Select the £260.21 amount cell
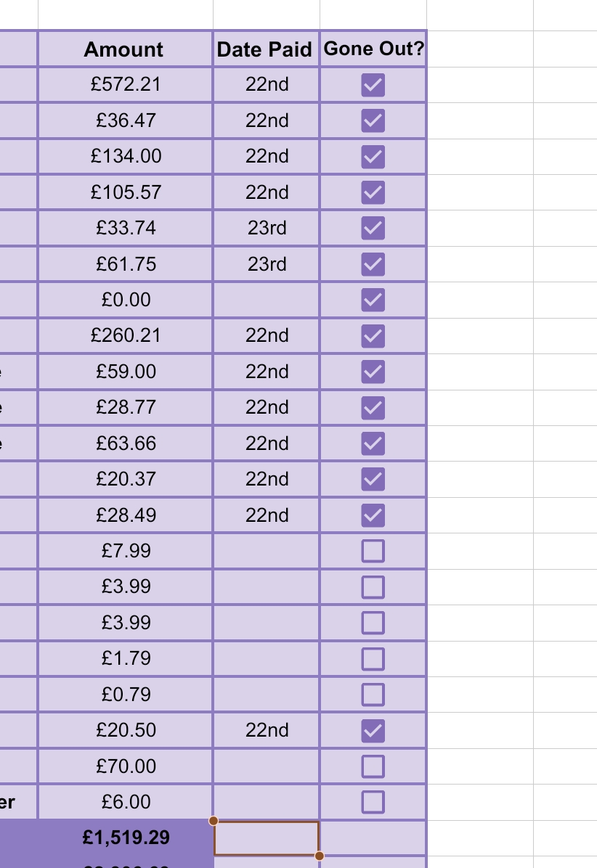The height and width of the screenshot is (868, 597). pos(125,335)
